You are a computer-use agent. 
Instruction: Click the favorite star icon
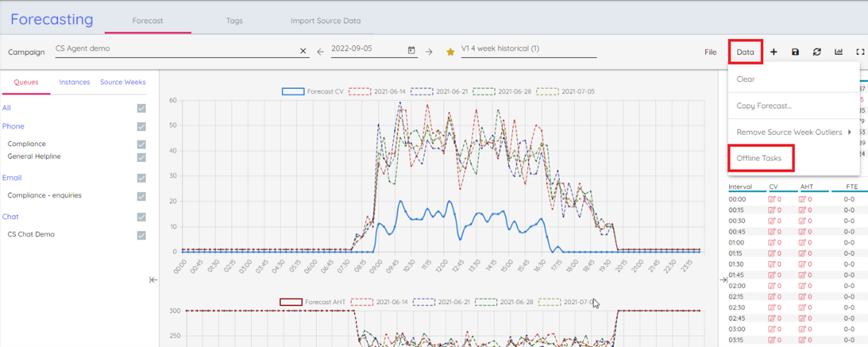pyautogui.click(x=450, y=52)
